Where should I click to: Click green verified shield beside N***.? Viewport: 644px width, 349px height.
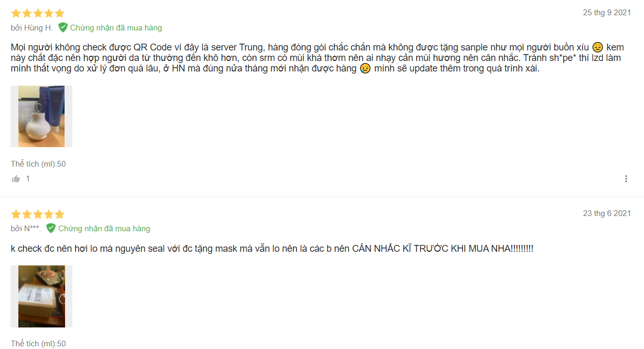pos(51,228)
